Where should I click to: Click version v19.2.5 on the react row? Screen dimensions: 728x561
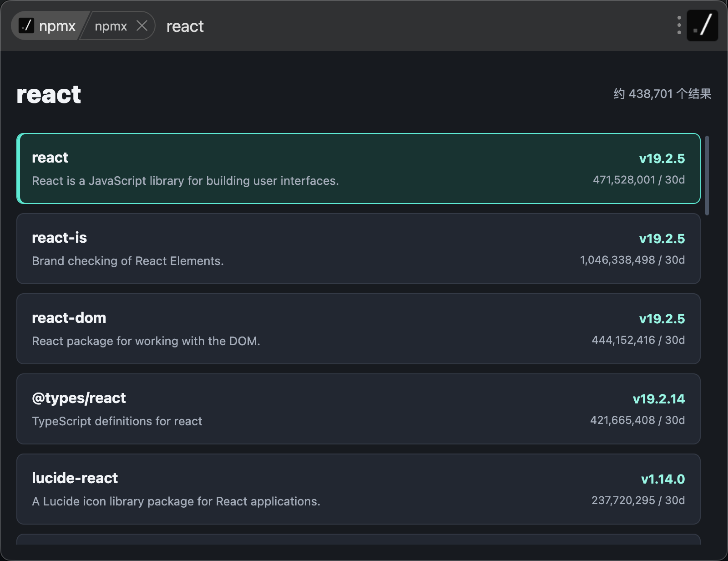[x=662, y=158]
